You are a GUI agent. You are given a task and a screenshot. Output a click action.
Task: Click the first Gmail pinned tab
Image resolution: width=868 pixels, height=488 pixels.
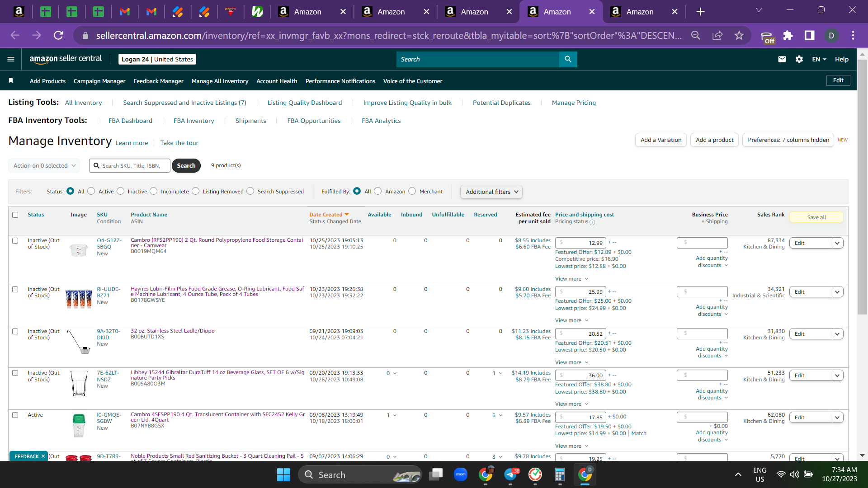125,12
